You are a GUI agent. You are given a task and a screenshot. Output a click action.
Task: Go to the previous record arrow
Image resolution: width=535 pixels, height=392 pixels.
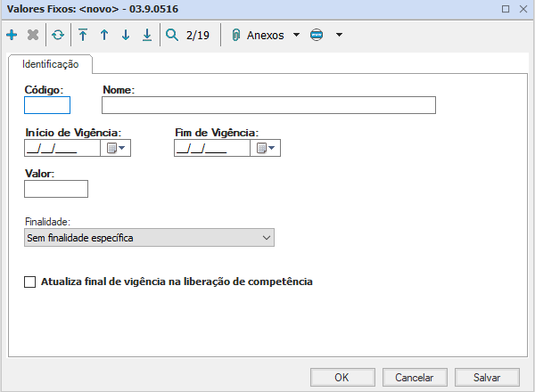(104, 36)
